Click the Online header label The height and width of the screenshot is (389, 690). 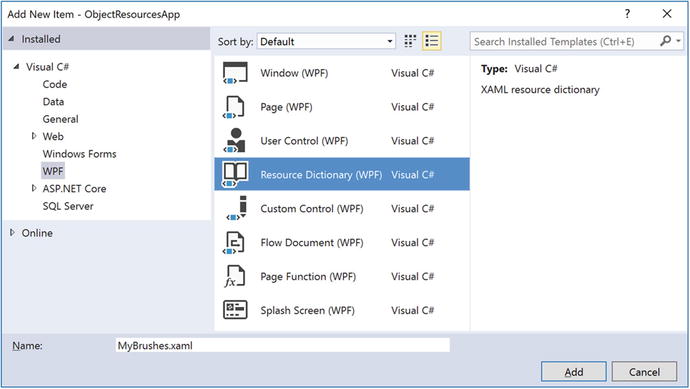[x=37, y=233]
